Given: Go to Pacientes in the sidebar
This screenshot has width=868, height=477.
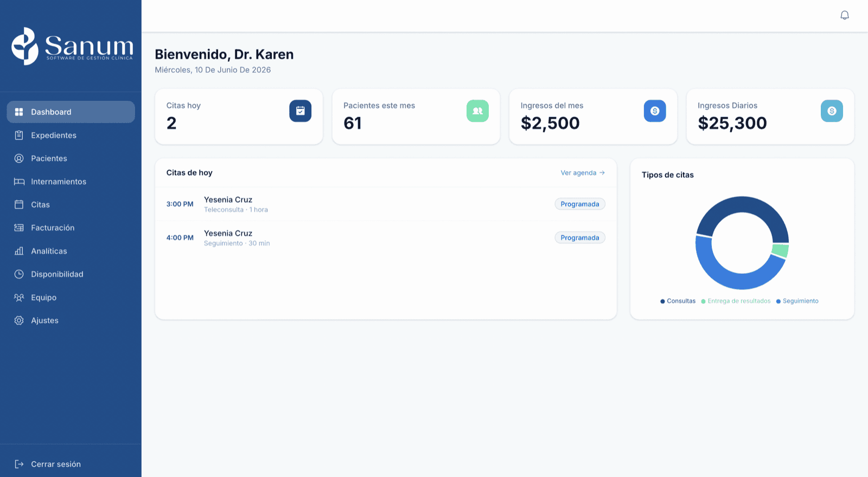Looking at the screenshot, I should click(x=71, y=158).
